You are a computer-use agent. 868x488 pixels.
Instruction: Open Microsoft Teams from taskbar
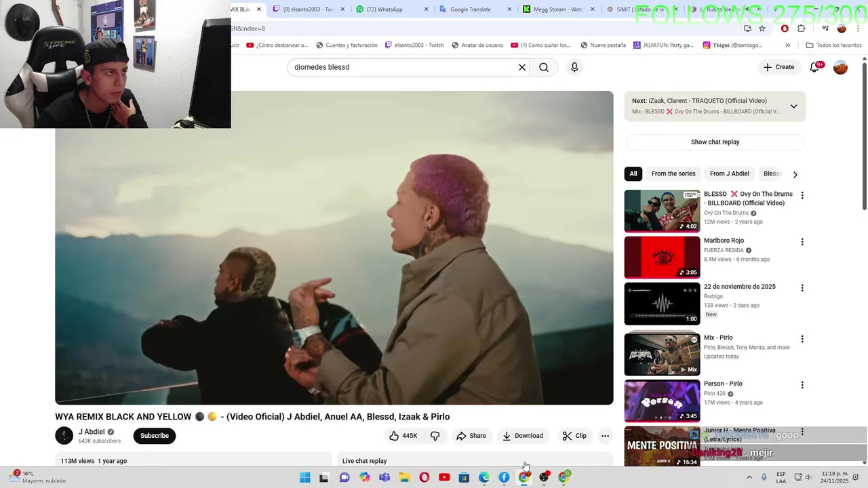[x=384, y=478]
